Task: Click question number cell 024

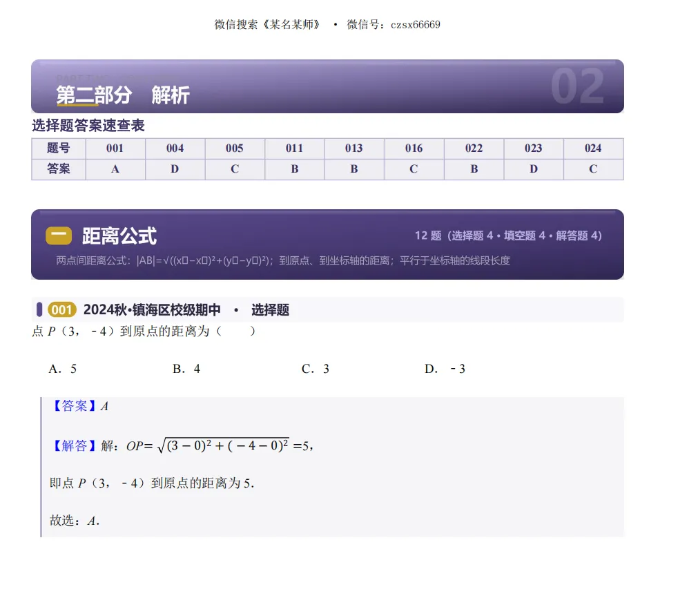Action: coord(593,148)
